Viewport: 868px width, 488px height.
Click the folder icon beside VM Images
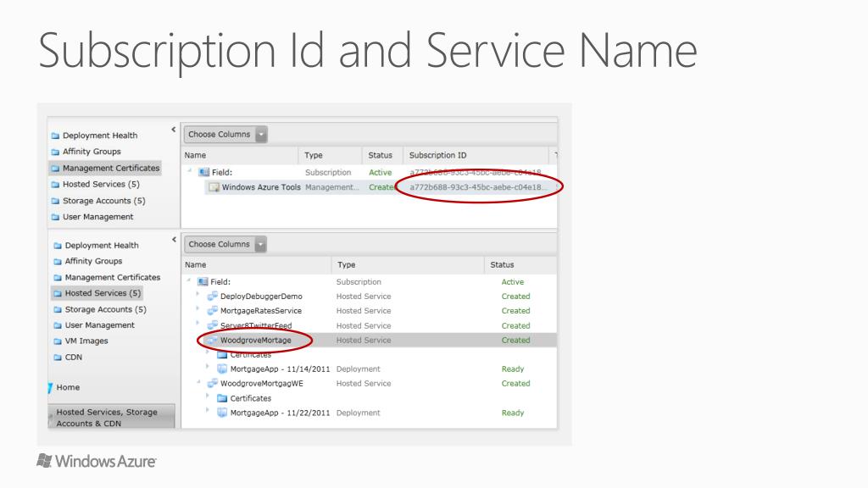58,341
